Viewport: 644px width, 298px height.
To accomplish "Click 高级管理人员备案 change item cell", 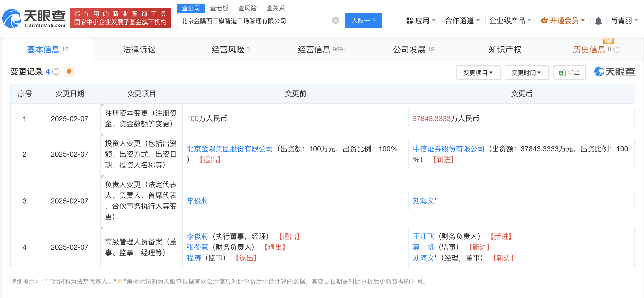I will (x=141, y=247).
